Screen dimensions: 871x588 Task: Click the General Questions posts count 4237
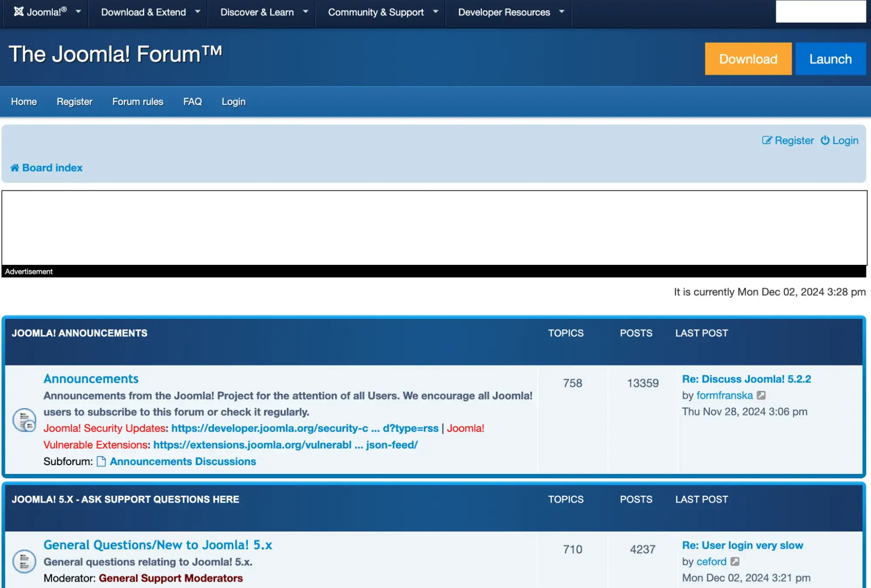tap(643, 550)
